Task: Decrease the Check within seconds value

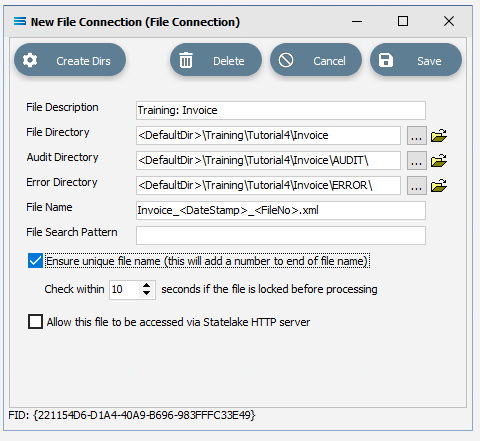Action: point(146,293)
